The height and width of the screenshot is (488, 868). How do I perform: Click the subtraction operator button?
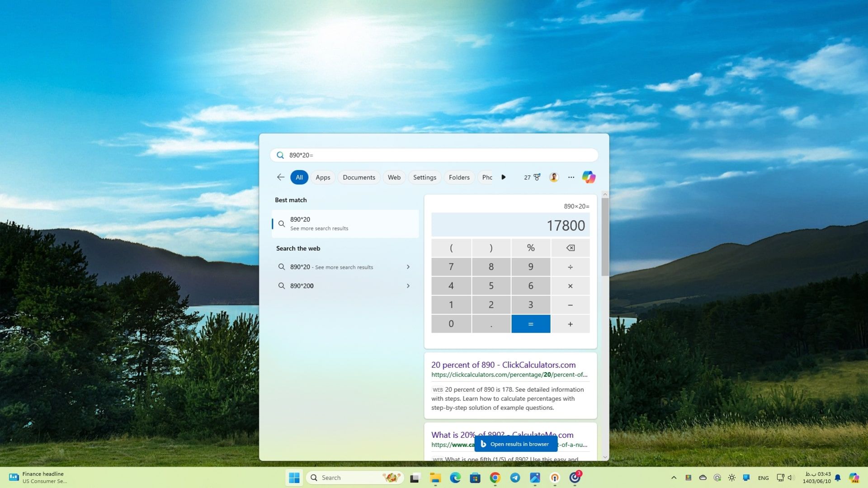tap(570, 305)
